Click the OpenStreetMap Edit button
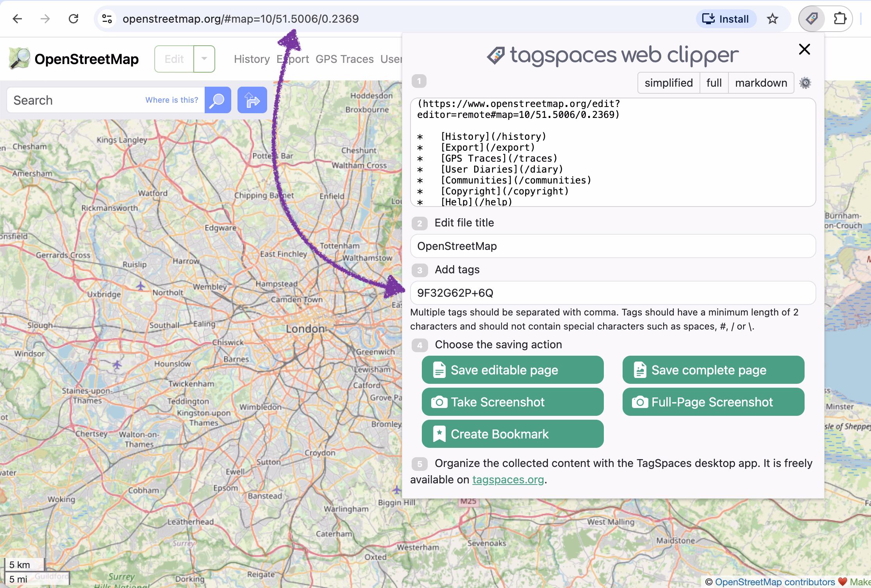This screenshot has height=588, width=871. (x=174, y=59)
